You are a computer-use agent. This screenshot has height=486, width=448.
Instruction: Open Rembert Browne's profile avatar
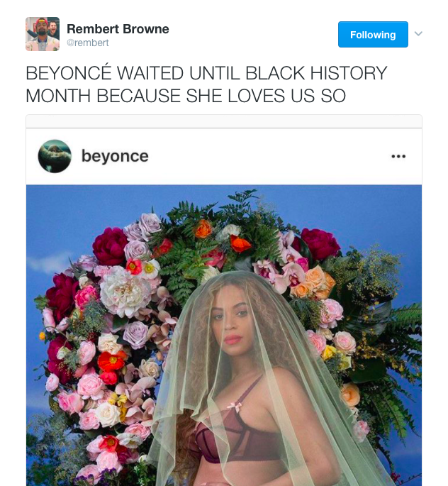pos(43,34)
